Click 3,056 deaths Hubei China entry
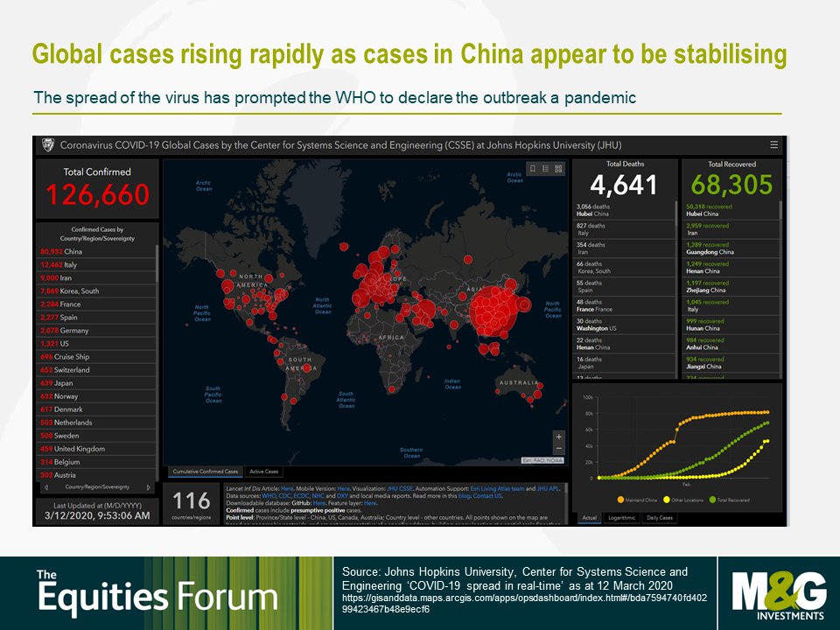The image size is (840, 630). pos(624,210)
